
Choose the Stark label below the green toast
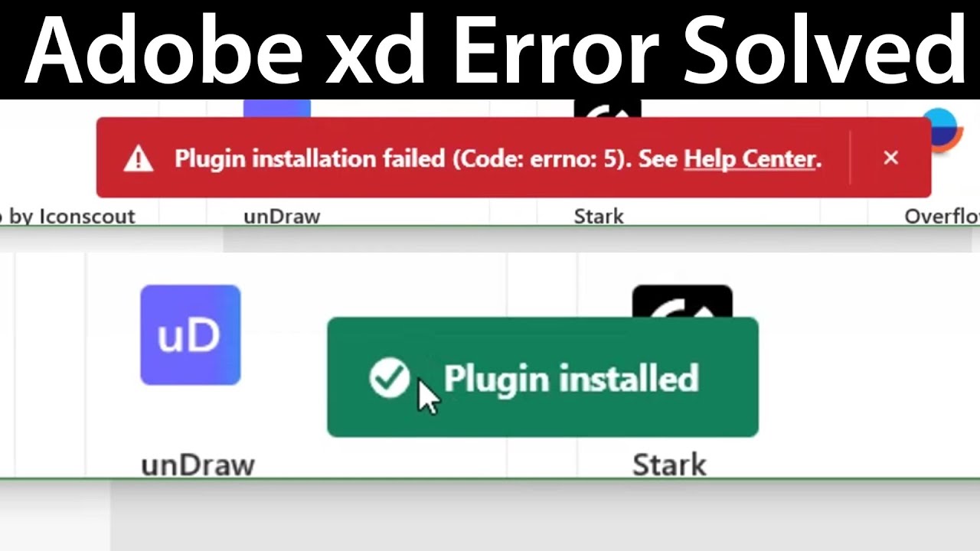coord(669,465)
